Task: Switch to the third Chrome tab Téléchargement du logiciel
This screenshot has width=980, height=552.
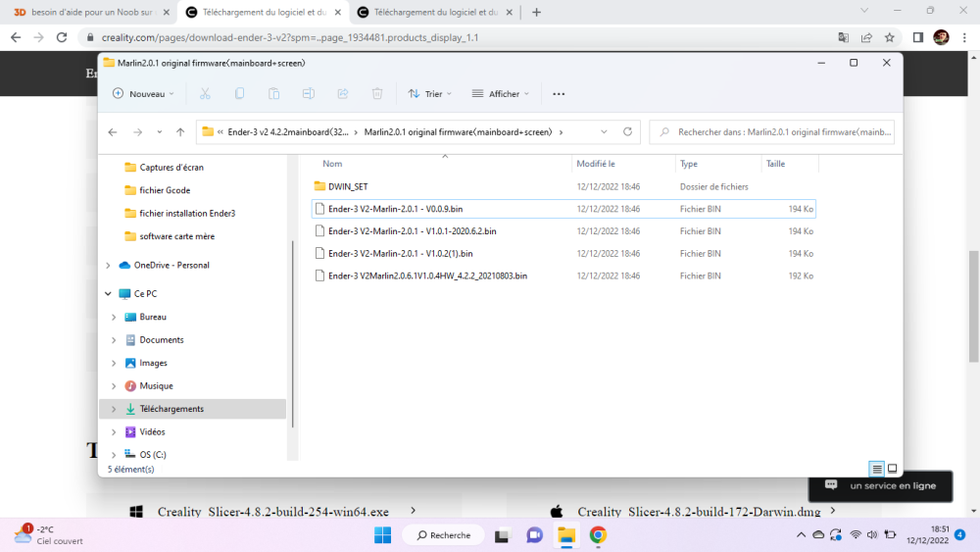Action: click(435, 13)
